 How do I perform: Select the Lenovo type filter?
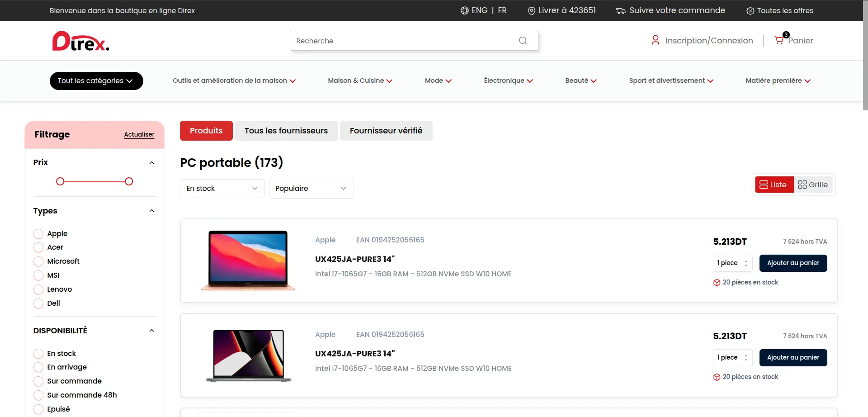(x=38, y=289)
